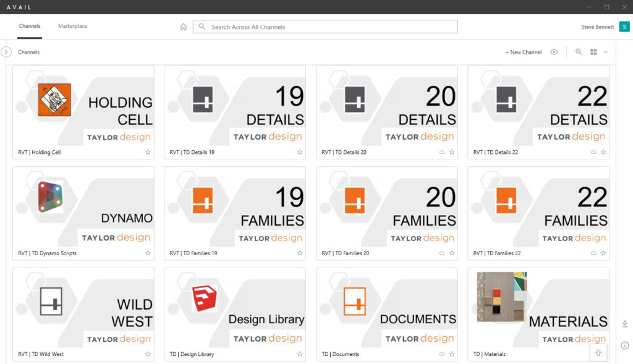
Task: Favorite the TD Details 19 channel star
Action: [300, 152]
